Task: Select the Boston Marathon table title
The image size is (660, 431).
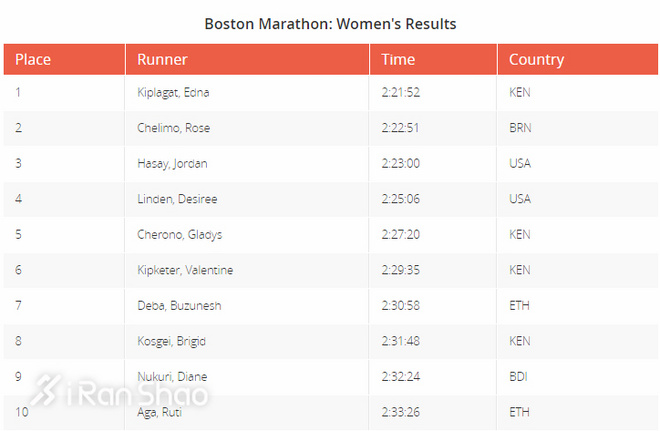Action: point(330,23)
